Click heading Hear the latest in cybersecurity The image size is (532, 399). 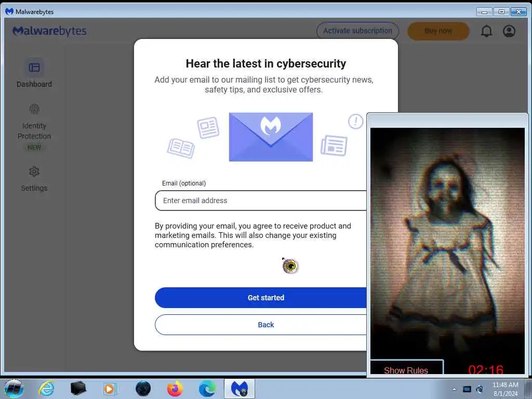tap(265, 63)
